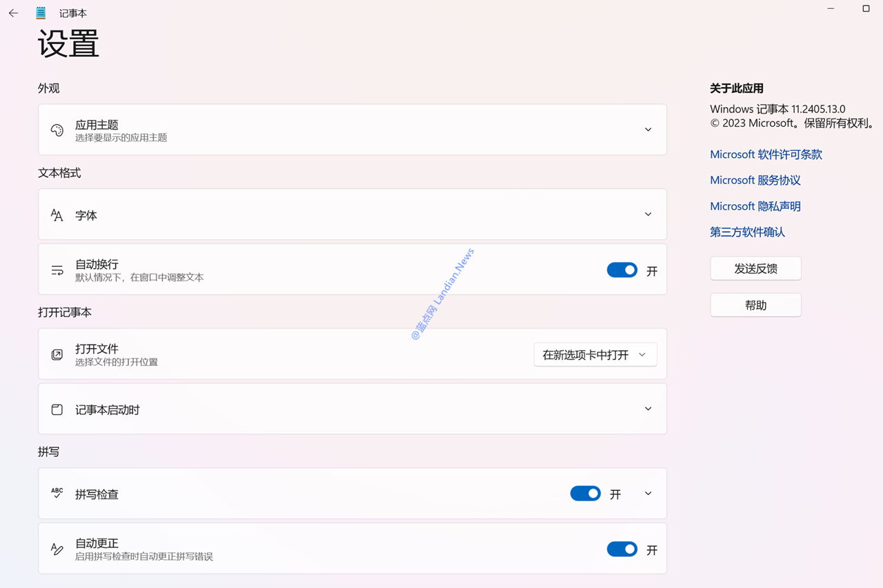
Task: Expand the 记事本启动时 chevron
Action: click(648, 409)
